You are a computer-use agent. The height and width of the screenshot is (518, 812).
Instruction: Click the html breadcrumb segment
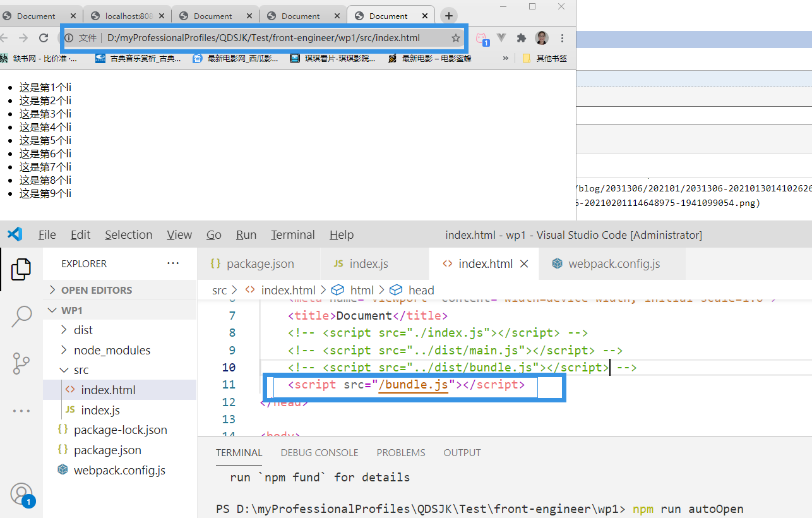point(354,290)
